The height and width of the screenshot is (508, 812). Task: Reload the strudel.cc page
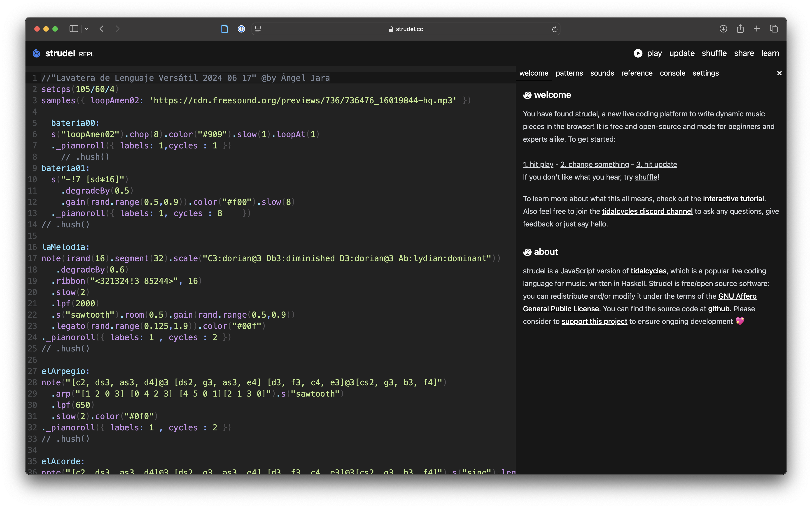pyautogui.click(x=554, y=29)
